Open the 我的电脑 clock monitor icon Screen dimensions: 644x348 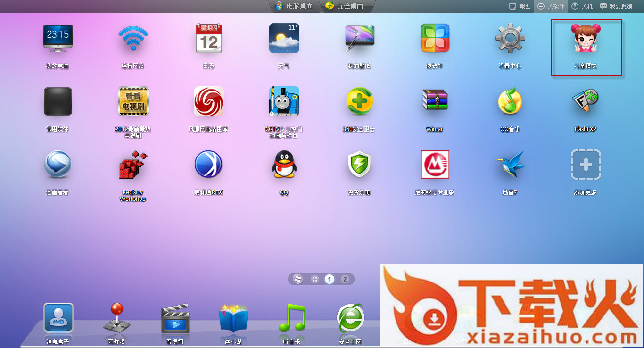[58, 38]
